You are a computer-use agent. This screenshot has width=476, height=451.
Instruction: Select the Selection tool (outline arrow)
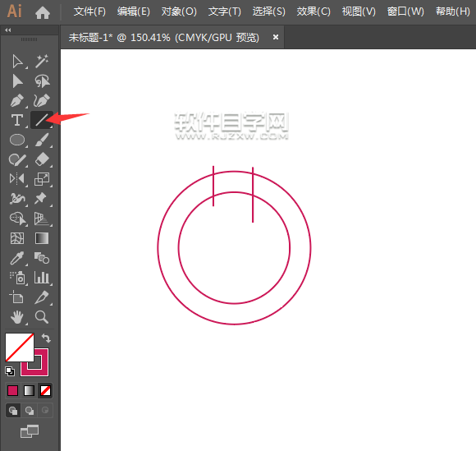(17, 62)
